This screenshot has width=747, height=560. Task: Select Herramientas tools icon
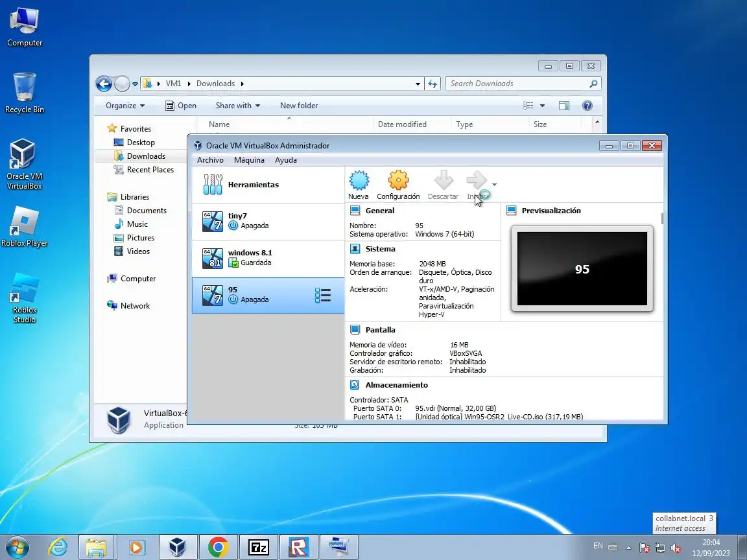(213, 184)
